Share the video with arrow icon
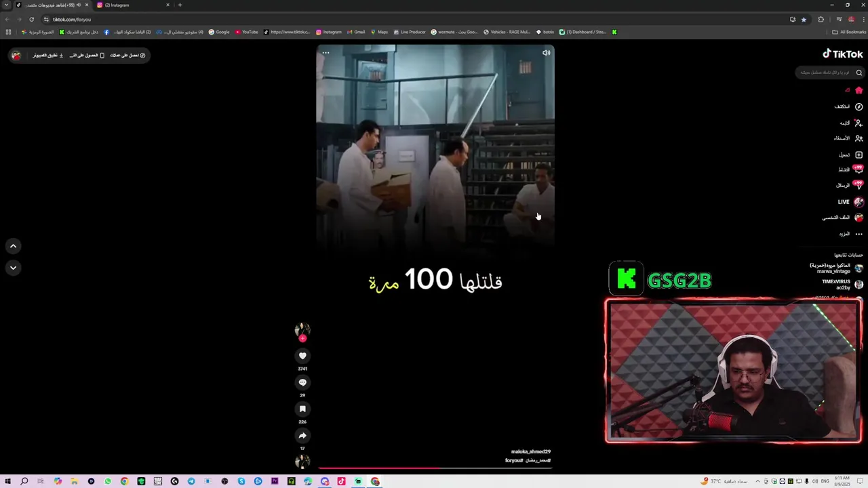The image size is (868, 488). click(302, 435)
